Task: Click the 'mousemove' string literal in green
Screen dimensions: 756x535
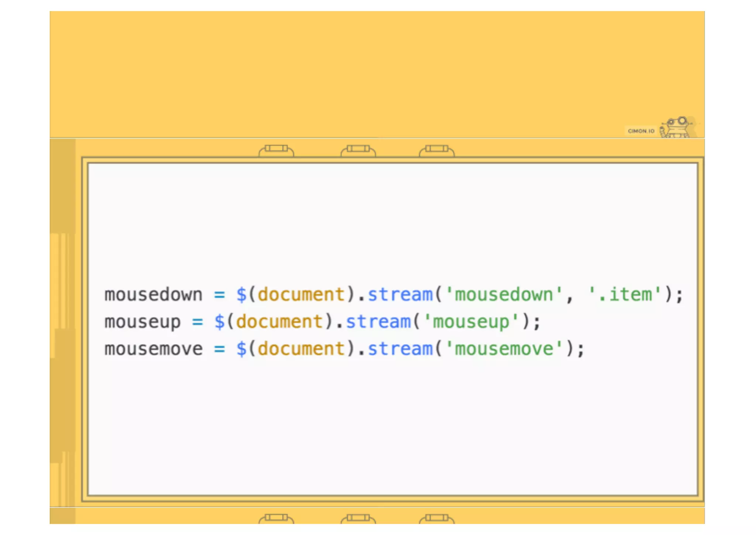Action: [504, 349]
